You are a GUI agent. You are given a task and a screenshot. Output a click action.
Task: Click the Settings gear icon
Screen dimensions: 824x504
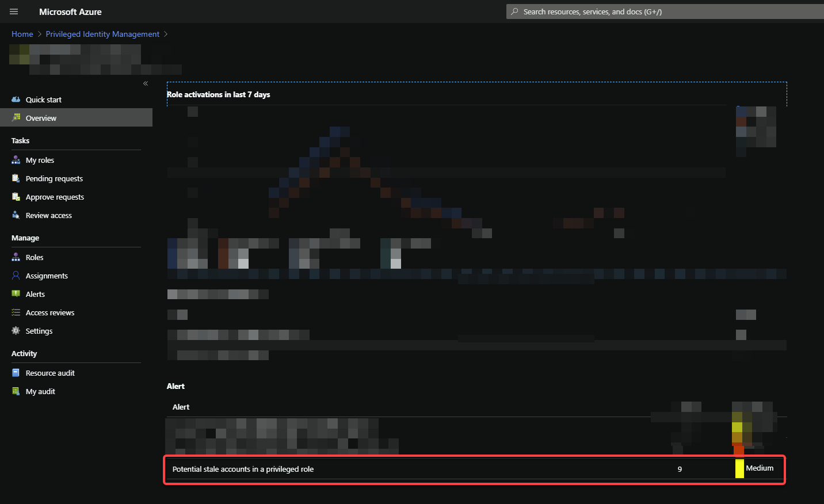coord(16,331)
